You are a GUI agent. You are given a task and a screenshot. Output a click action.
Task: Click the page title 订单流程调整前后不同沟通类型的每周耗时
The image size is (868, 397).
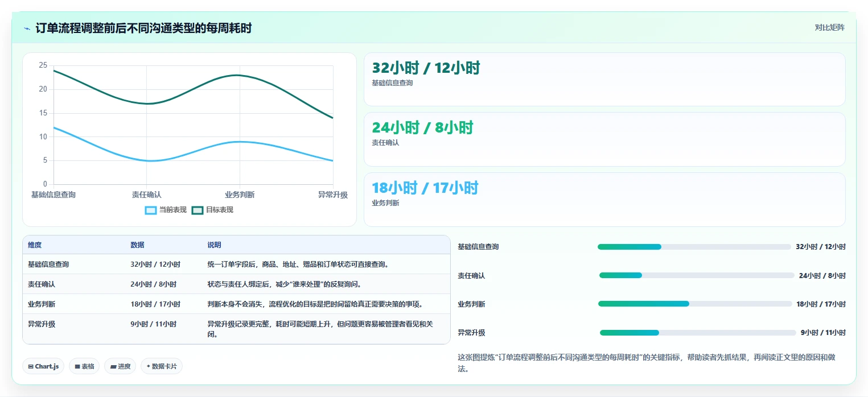click(143, 28)
